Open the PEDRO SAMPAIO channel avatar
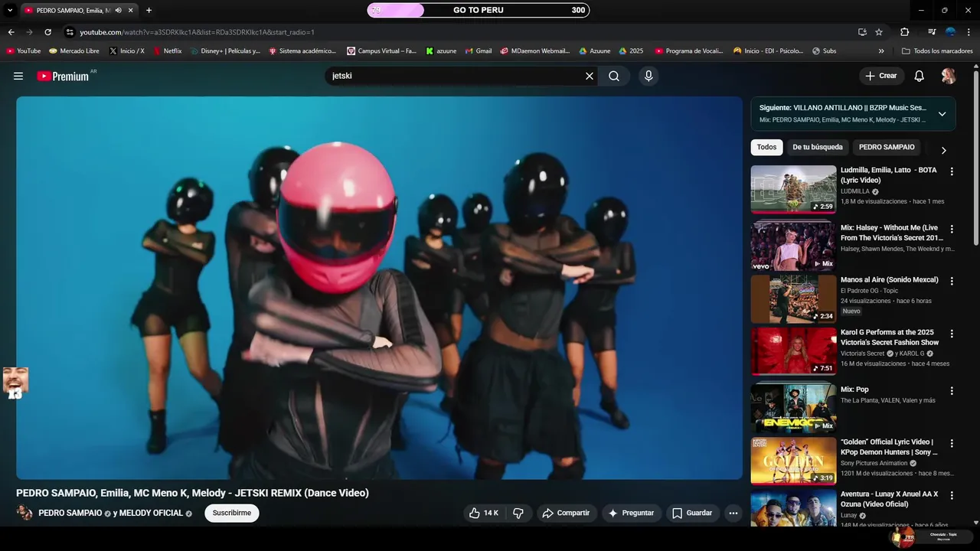The image size is (980, 551). coord(24,513)
